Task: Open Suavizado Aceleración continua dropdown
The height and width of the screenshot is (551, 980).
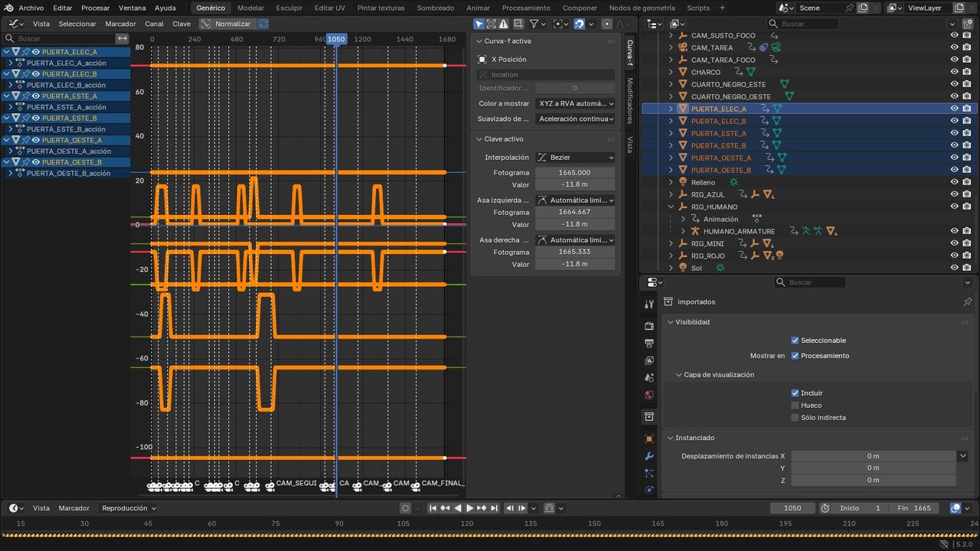Action: pyautogui.click(x=575, y=119)
